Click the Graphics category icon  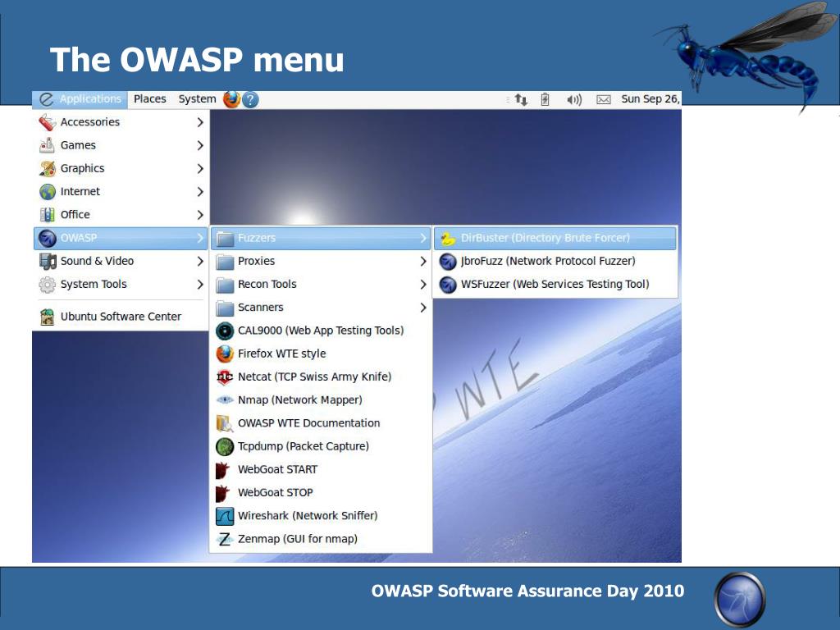click(x=47, y=168)
